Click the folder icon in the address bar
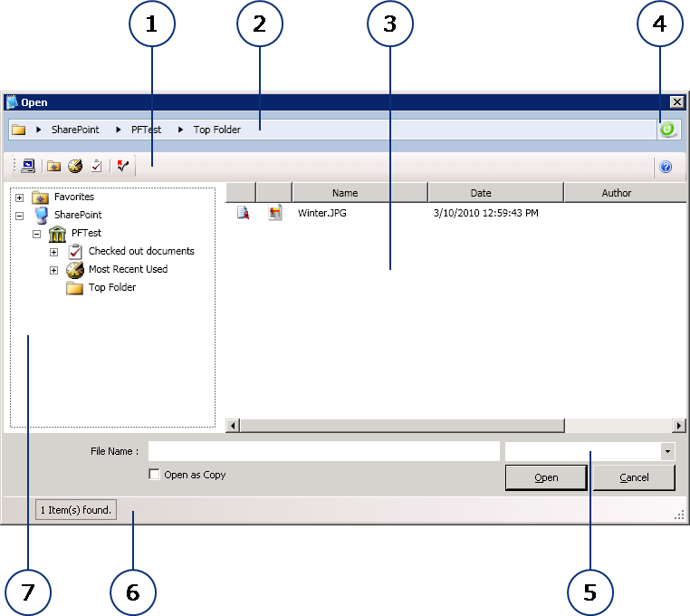Viewport: 690px width, 616px height. [18, 130]
